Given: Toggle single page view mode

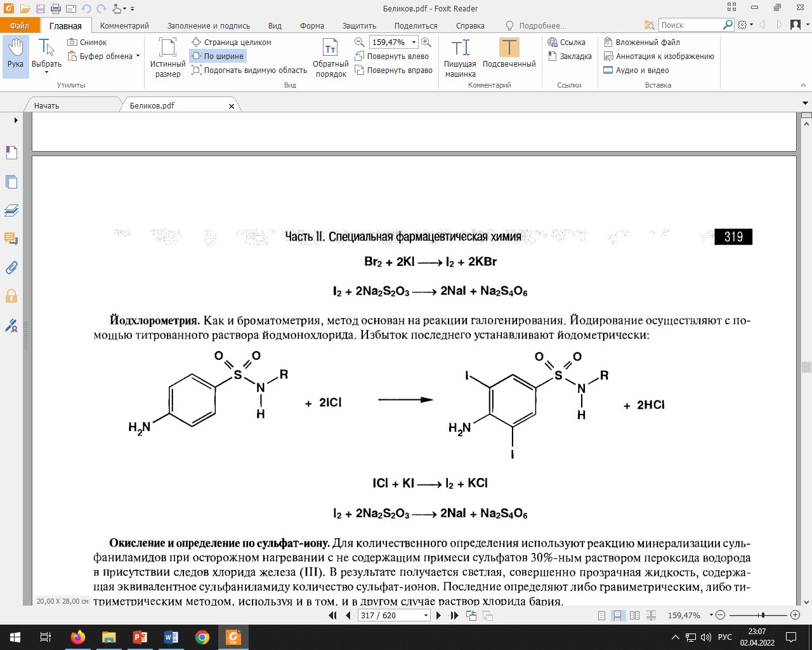Looking at the screenshot, I should coord(601,615).
